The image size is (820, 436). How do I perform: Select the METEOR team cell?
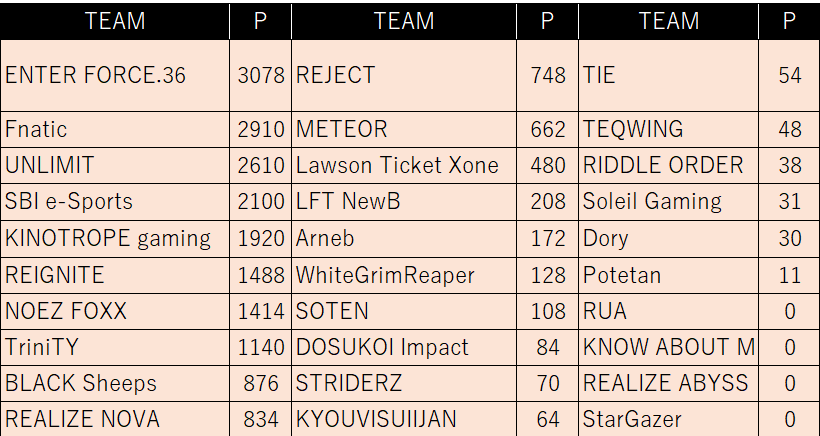click(x=342, y=129)
